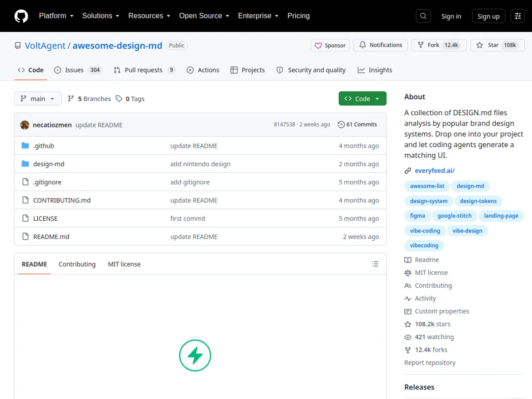Expand the Platform menu
Screen dimensions: 532x399
[x=56, y=16]
